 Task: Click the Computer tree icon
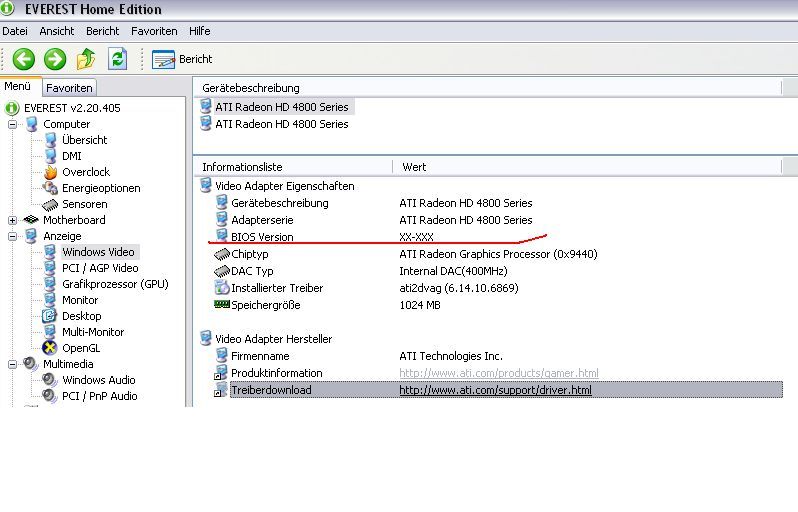point(32,124)
